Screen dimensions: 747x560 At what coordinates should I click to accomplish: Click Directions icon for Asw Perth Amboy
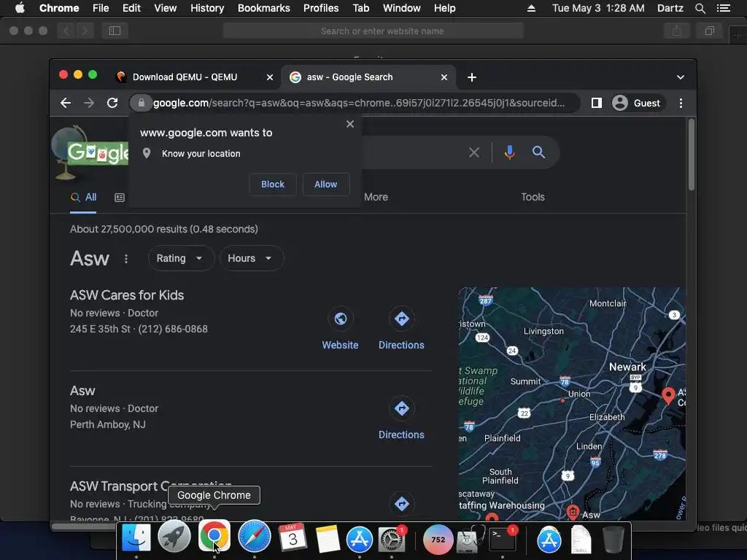402,408
